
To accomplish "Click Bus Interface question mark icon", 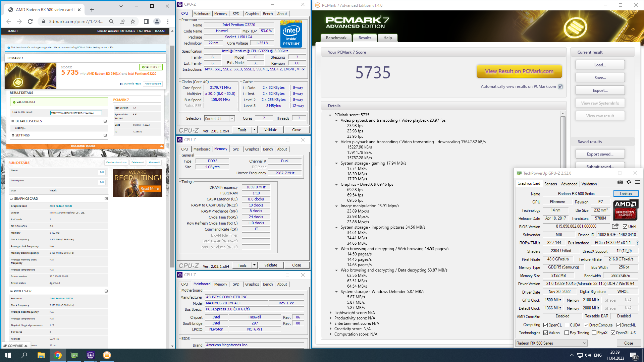I will click(x=637, y=243).
